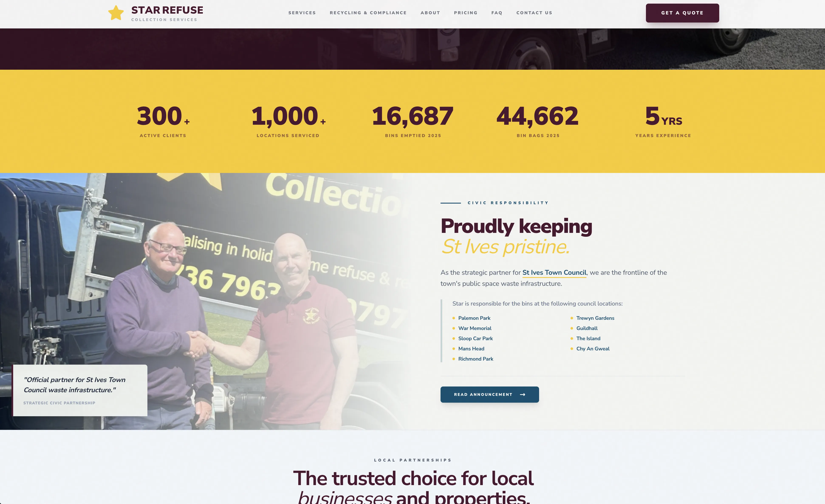Click the Chy An Gweal location
825x504 pixels.
coord(593,349)
